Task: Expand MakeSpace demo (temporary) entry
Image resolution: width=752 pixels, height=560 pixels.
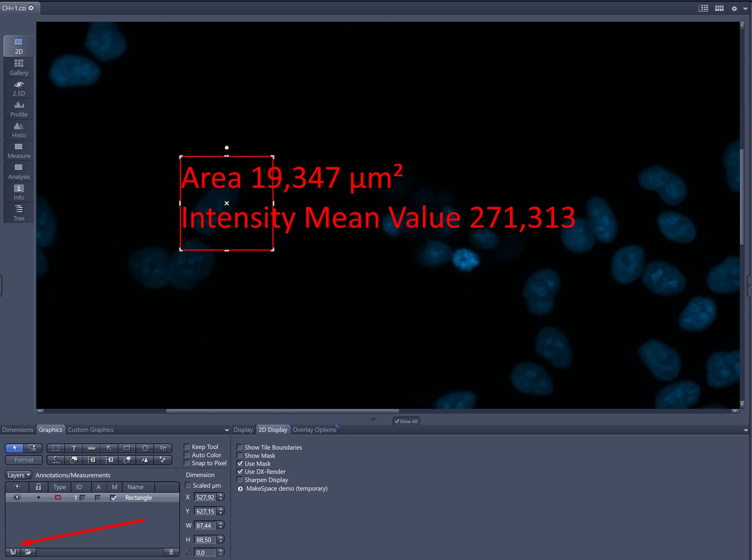Action: (240, 488)
